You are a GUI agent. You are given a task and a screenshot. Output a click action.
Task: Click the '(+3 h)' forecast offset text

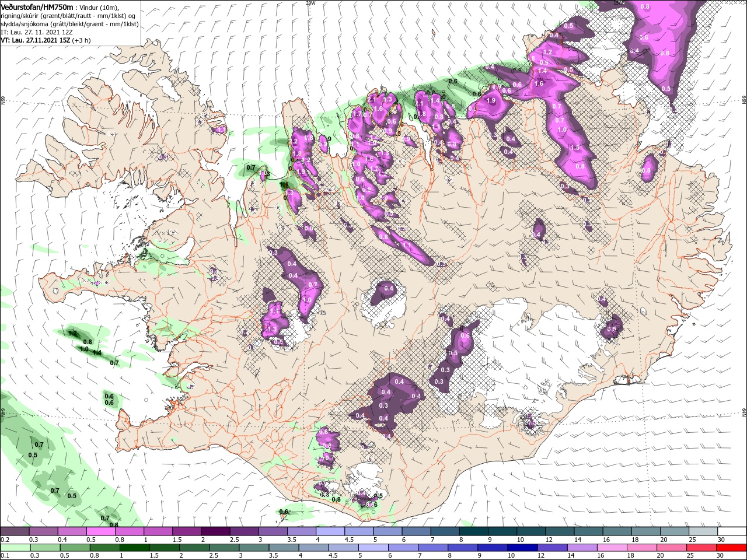click(82, 40)
